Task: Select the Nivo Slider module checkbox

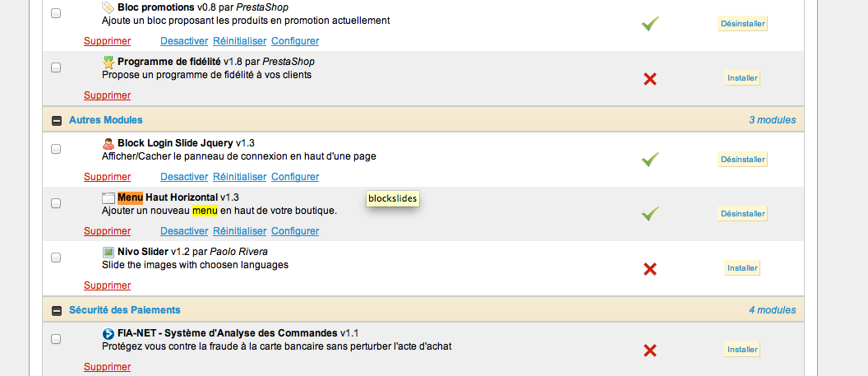Action: (x=56, y=258)
